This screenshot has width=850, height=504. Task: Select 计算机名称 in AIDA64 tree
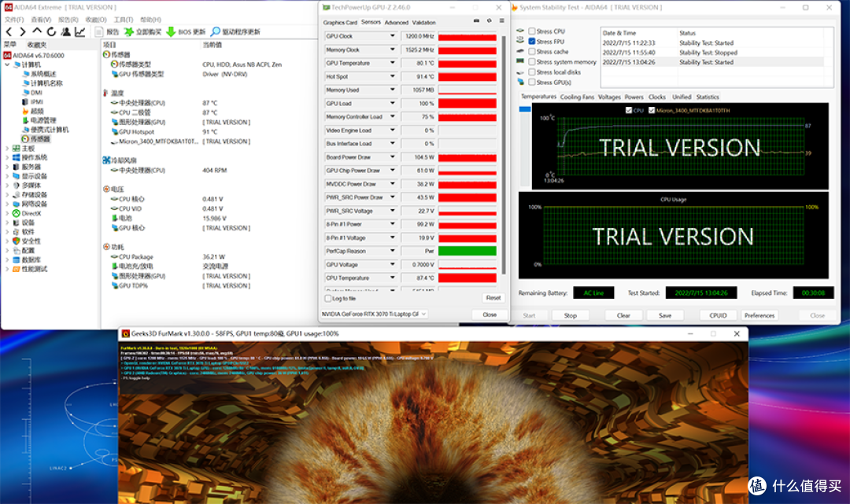click(46, 83)
